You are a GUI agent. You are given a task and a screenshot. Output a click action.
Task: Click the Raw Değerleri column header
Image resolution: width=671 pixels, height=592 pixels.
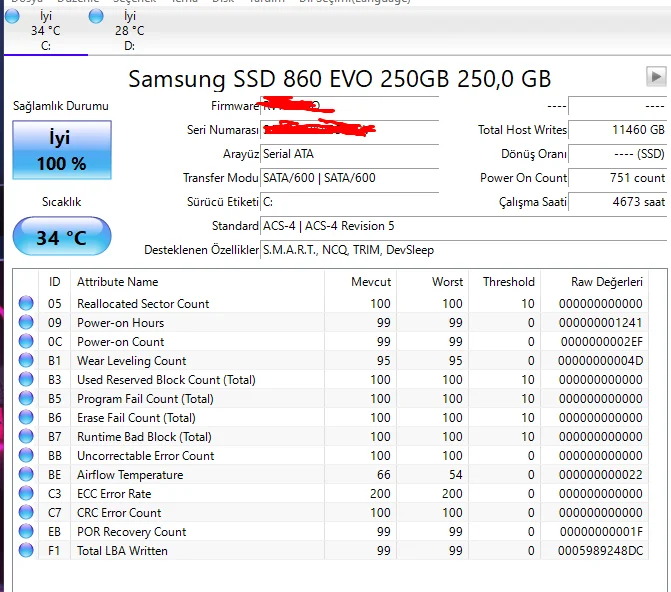click(x=594, y=282)
